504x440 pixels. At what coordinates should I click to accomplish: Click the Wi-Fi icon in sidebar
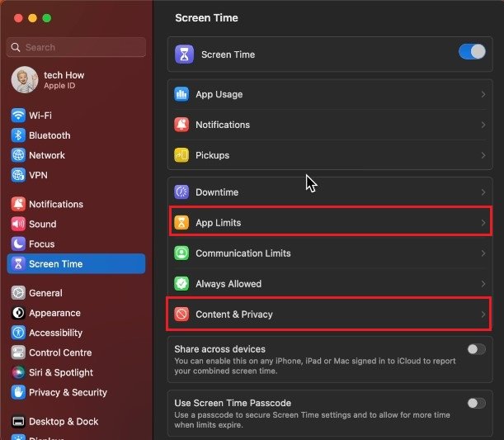18,115
